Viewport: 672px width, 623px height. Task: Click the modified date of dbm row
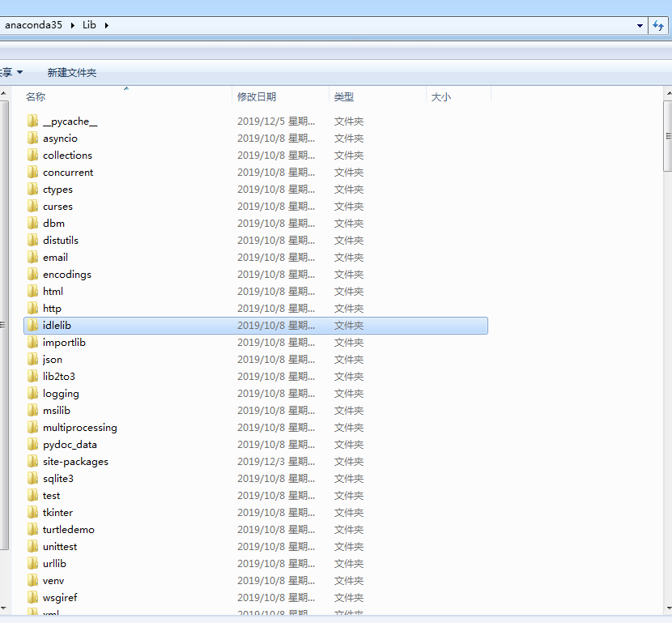(276, 224)
